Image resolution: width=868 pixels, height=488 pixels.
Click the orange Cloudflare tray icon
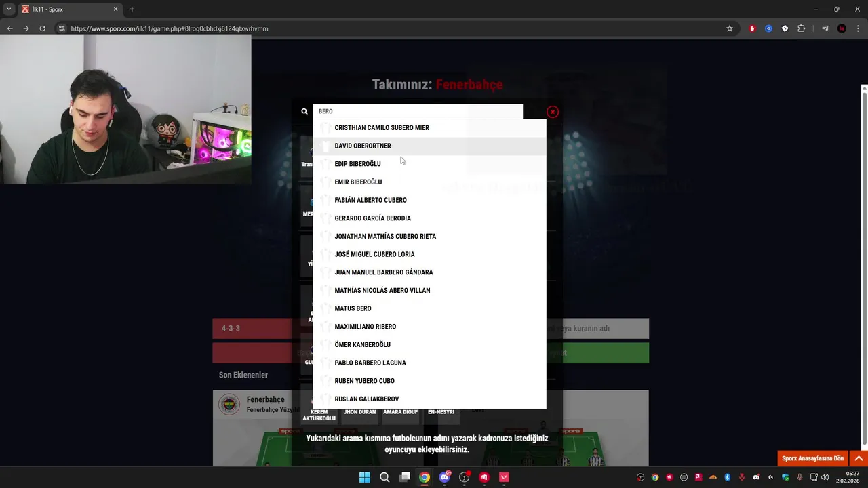click(x=713, y=477)
